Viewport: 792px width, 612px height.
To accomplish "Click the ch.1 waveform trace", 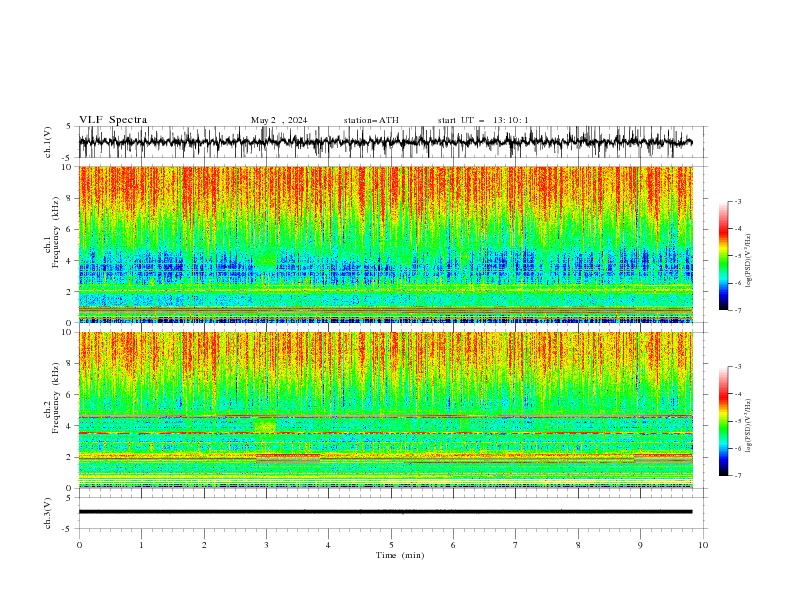I will (x=385, y=142).
